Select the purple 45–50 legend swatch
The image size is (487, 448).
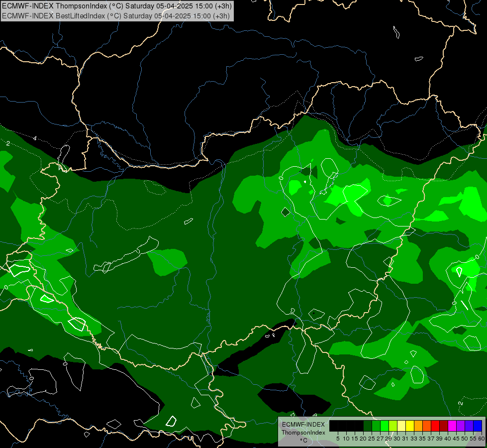pyautogui.click(x=460, y=426)
